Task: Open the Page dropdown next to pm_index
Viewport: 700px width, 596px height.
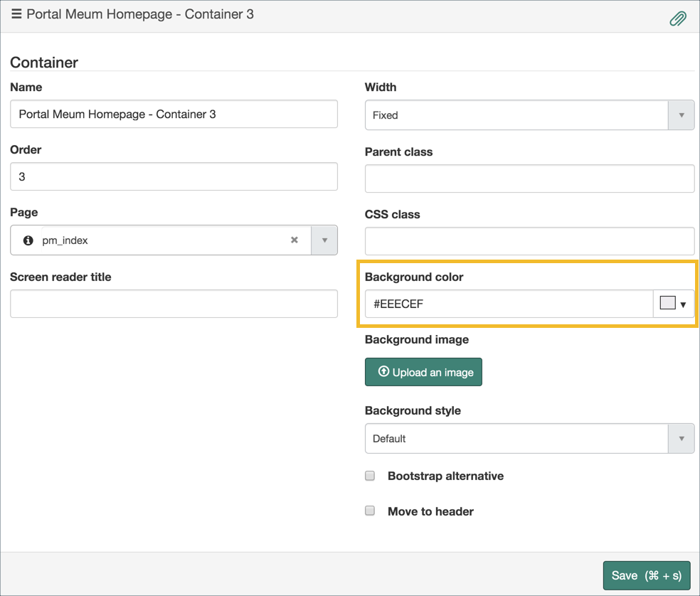Action: click(x=324, y=240)
